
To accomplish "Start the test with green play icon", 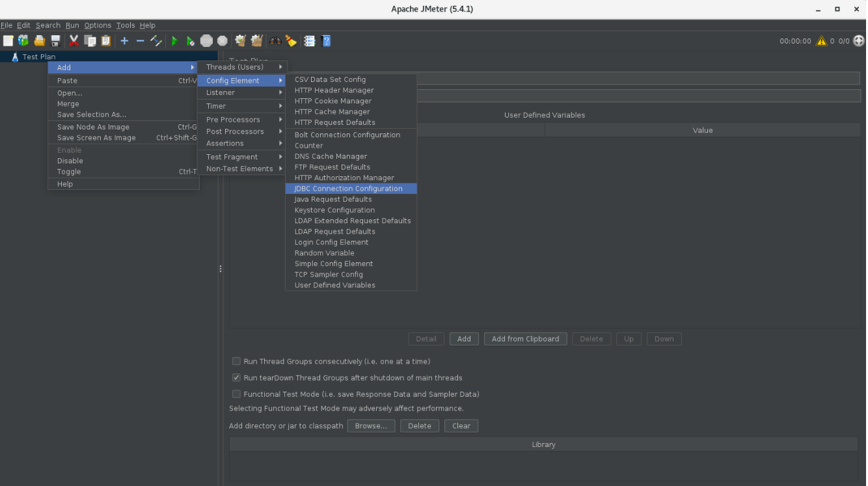I will 174,41.
